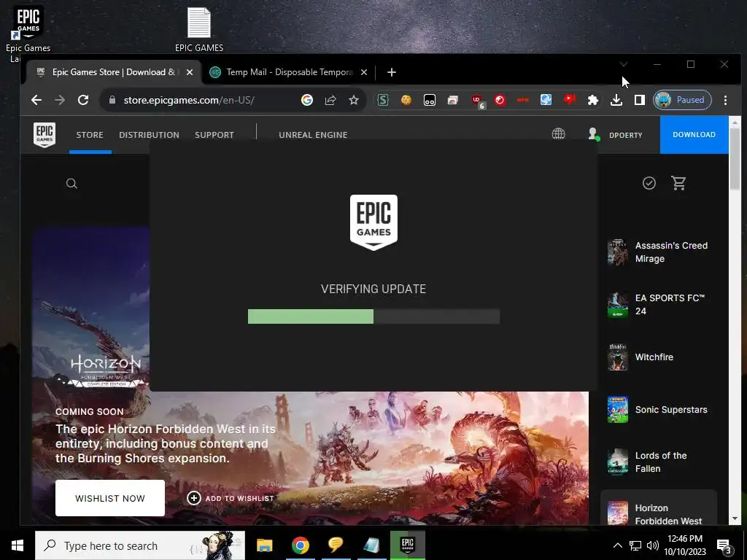Show hidden system tray icons

click(x=617, y=545)
